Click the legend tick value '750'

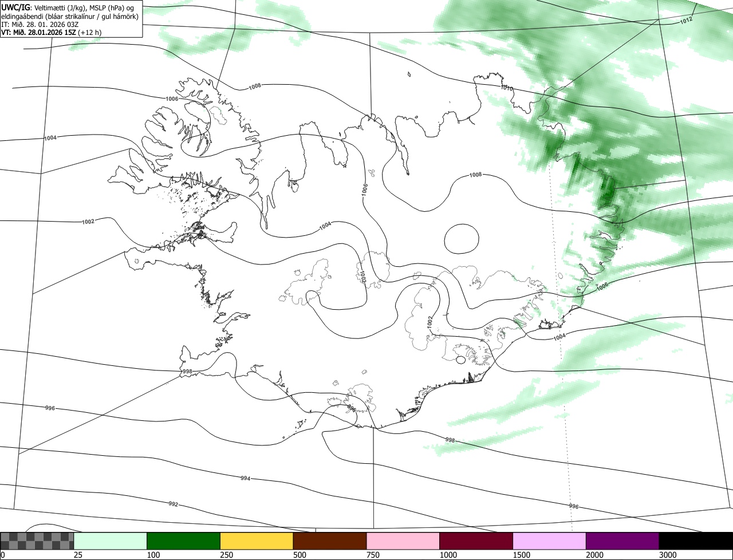(x=373, y=555)
